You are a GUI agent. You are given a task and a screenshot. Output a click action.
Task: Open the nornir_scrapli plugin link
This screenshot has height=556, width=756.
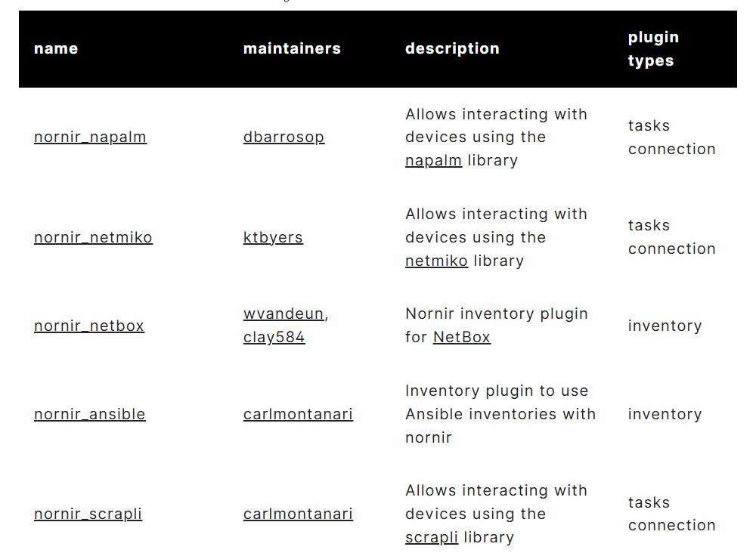click(88, 514)
